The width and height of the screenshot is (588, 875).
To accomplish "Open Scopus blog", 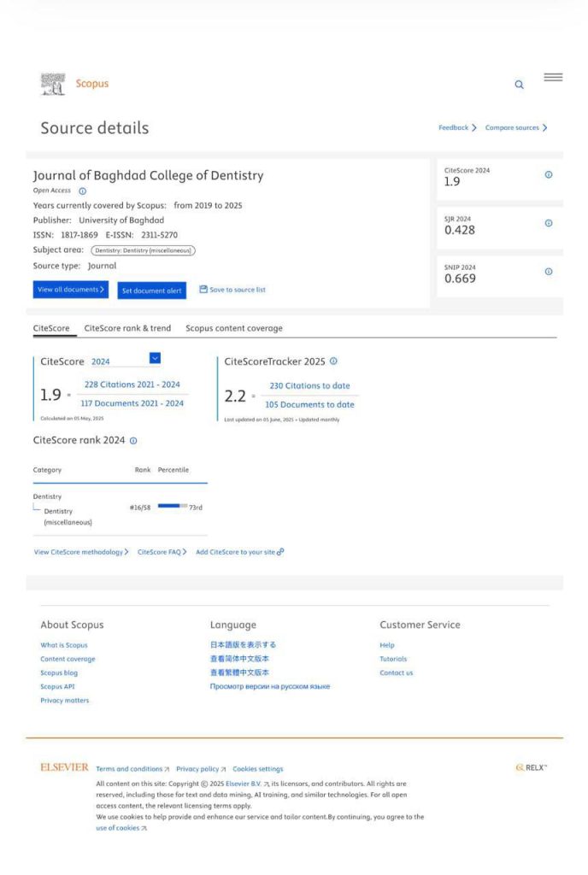I will (59, 673).
